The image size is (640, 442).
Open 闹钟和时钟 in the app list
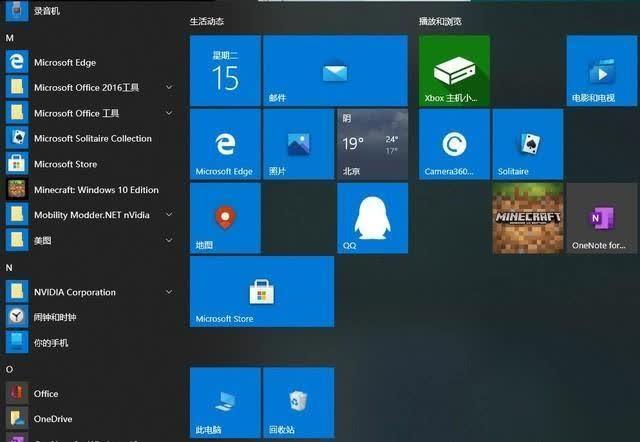pos(91,317)
